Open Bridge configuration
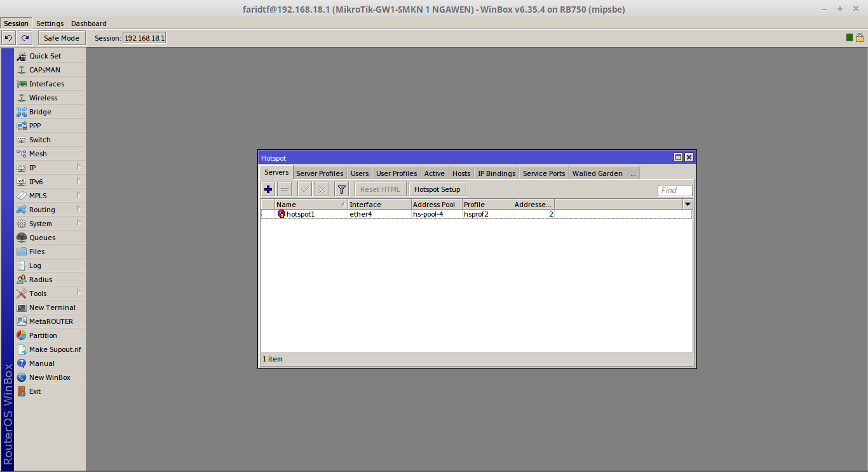Screen dimensions: 868x472 coord(50,112)
